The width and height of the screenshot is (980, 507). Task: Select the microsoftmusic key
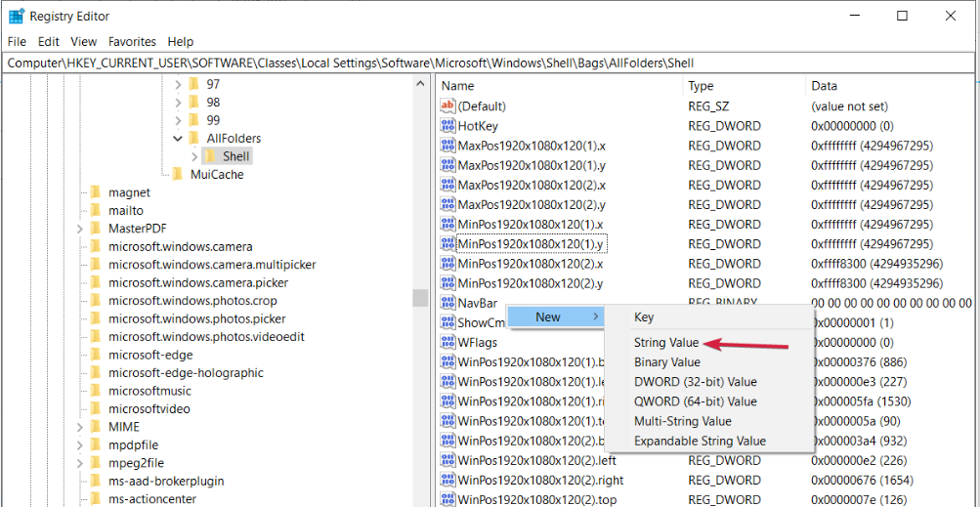(149, 391)
